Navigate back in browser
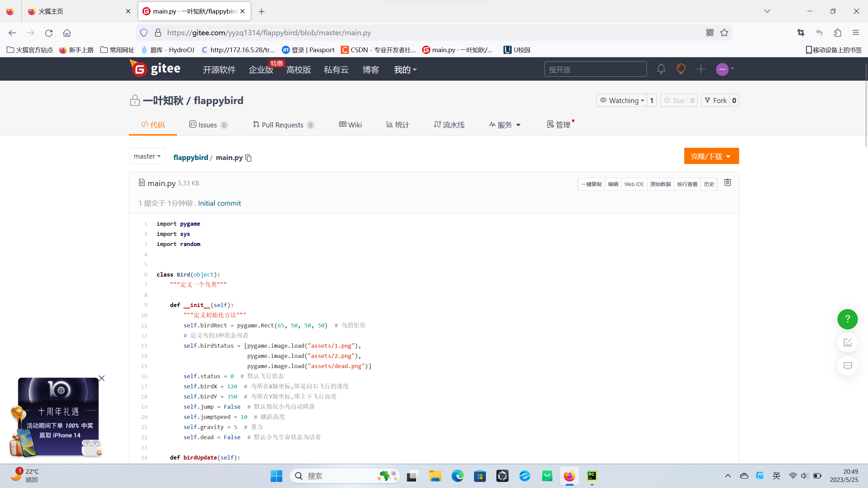Viewport: 868px width, 488px height. [12, 33]
